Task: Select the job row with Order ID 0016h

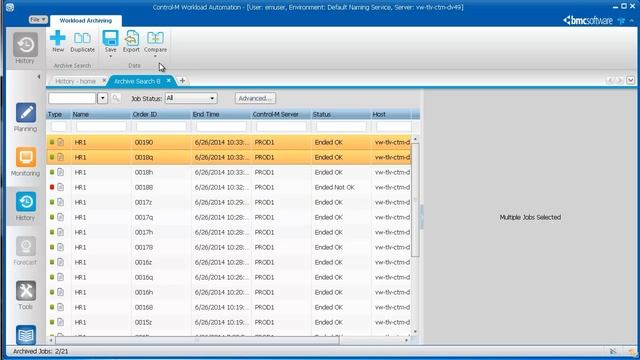Action: (x=229, y=292)
